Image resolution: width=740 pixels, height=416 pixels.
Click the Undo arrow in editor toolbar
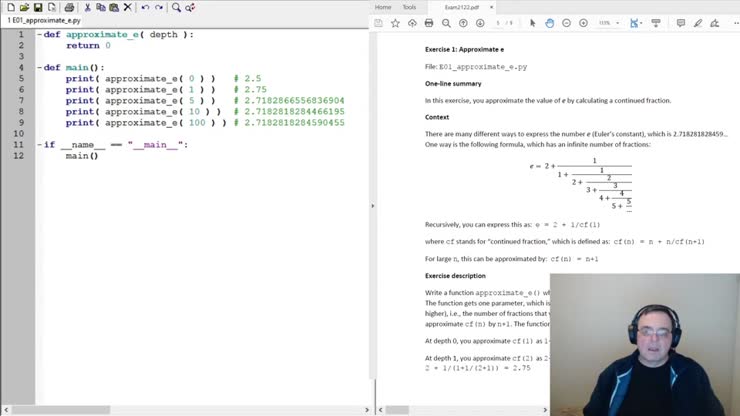(145, 7)
